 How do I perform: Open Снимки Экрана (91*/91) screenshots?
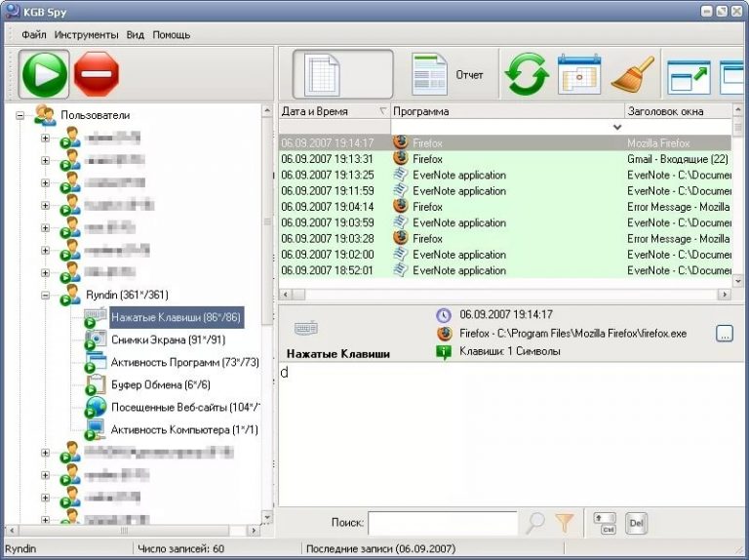pos(168,340)
